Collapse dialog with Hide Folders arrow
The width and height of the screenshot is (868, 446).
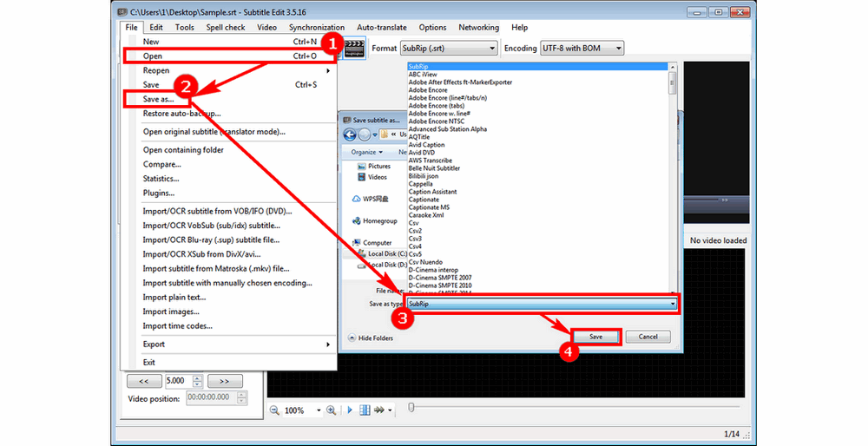352,338
